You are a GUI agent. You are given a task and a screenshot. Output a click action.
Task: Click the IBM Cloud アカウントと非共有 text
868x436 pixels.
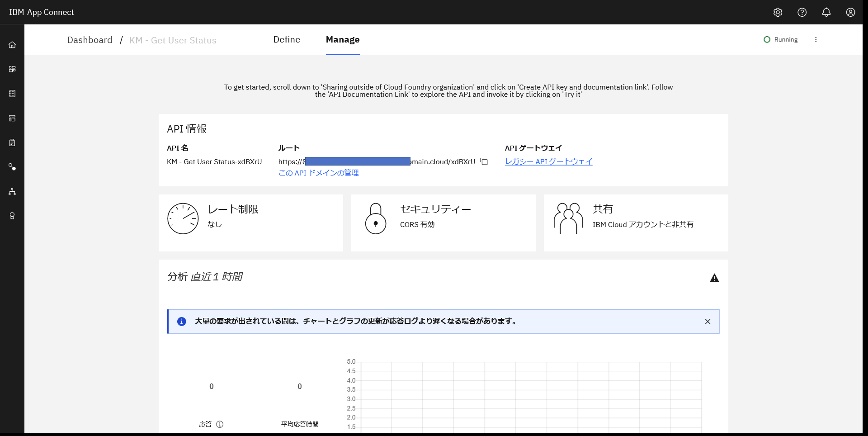[x=643, y=224]
